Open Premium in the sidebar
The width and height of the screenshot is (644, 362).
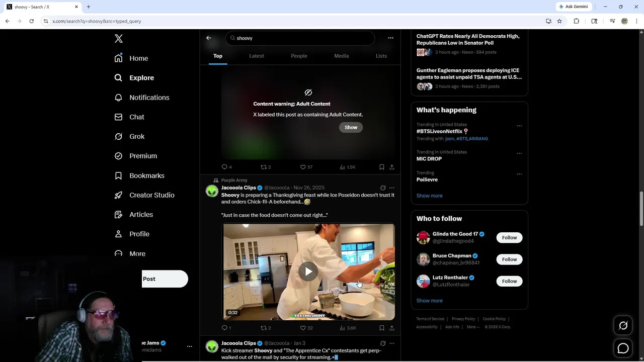[136, 156]
